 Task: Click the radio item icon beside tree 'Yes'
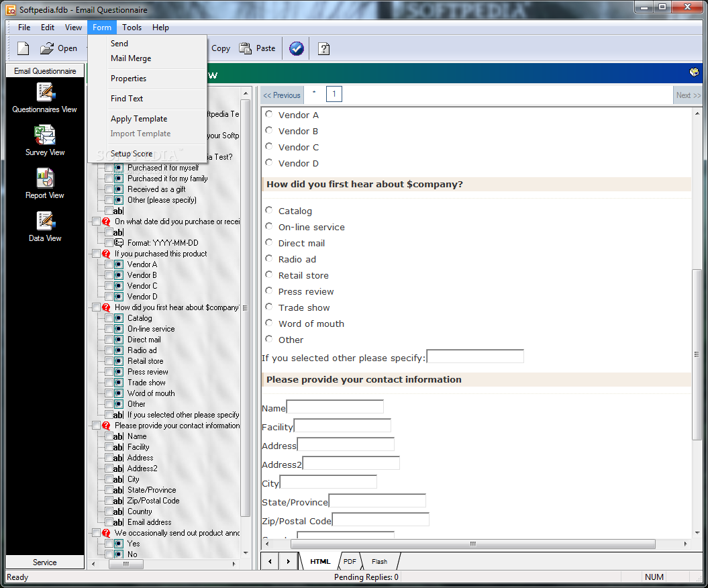click(119, 544)
